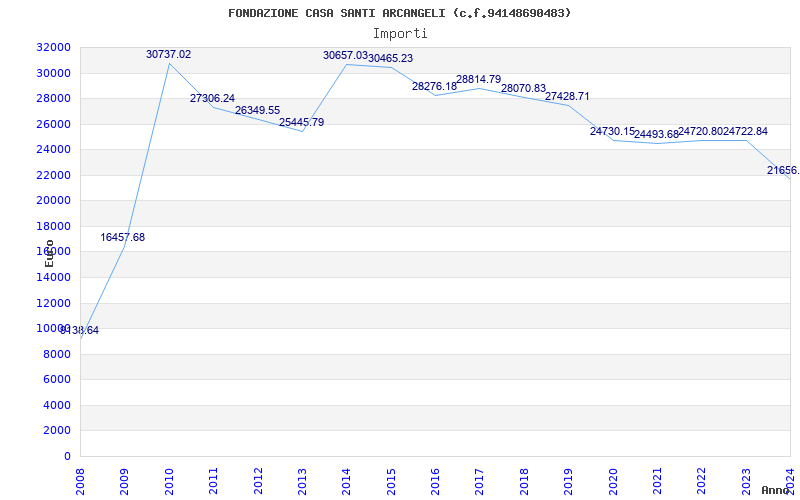Click the x-axis year 2011
The image size is (800, 500).
(214, 481)
